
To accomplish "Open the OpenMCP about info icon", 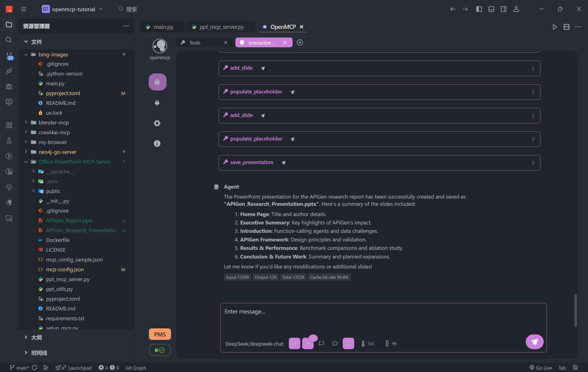I will pos(157,143).
